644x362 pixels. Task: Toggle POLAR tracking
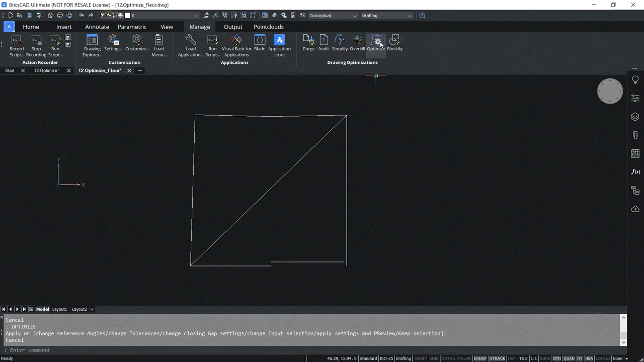point(465,358)
